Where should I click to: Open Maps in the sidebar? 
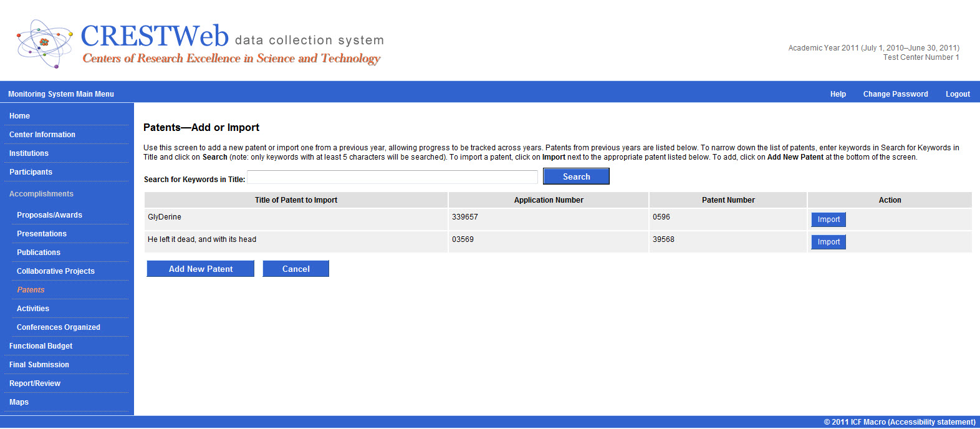click(x=19, y=402)
